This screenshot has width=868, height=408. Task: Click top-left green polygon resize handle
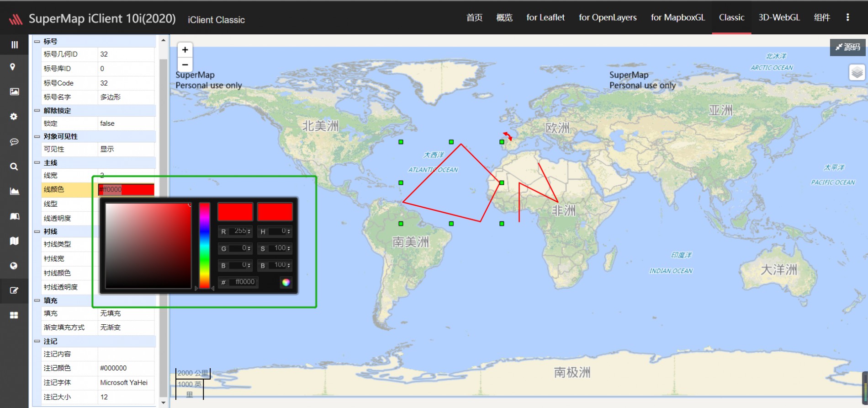click(401, 142)
